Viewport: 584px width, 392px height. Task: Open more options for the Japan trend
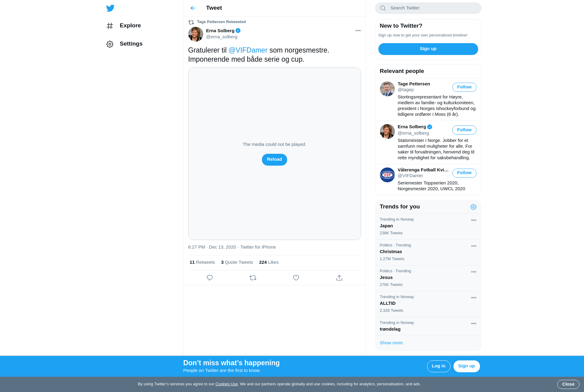click(x=474, y=220)
